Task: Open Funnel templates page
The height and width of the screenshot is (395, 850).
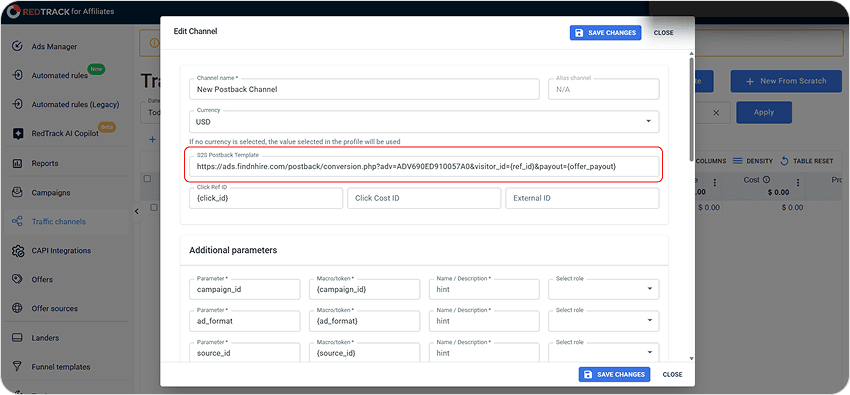Action: pyautogui.click(x=61, y=367)
